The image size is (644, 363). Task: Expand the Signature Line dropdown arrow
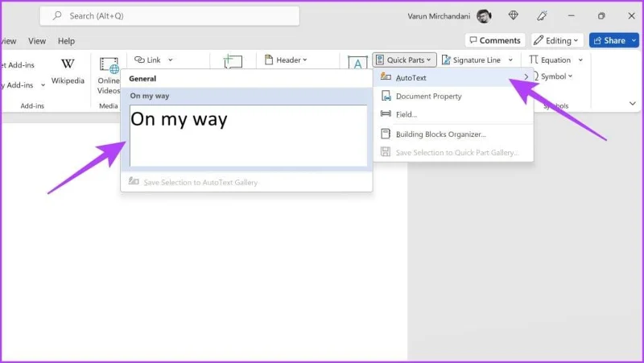point(510,60)
